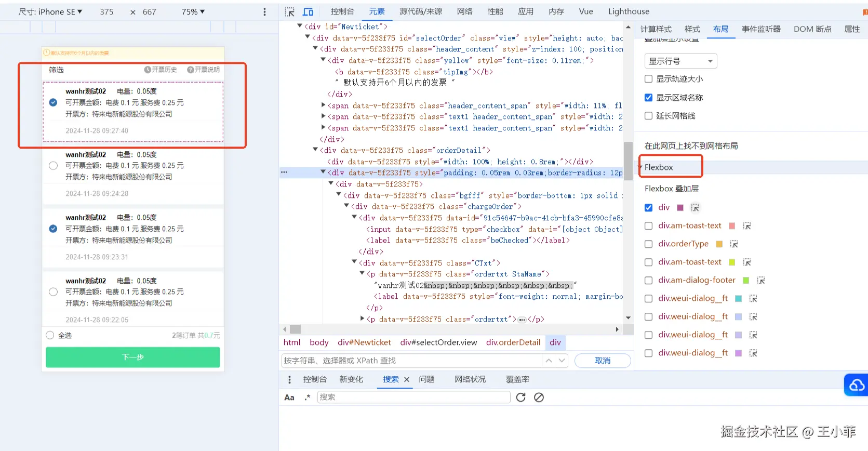
Task: Activate the inspect element picker icon
Action: coord(290,11)
